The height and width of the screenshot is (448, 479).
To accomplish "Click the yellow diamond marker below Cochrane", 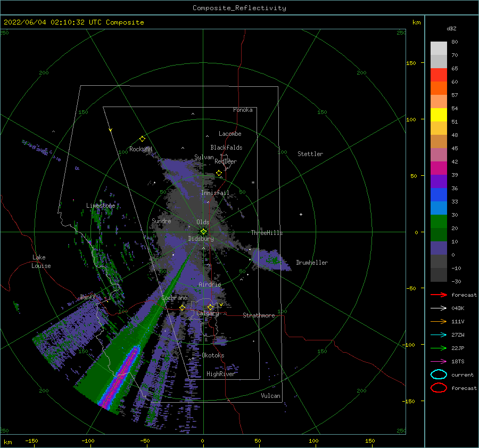I will 183,307.
